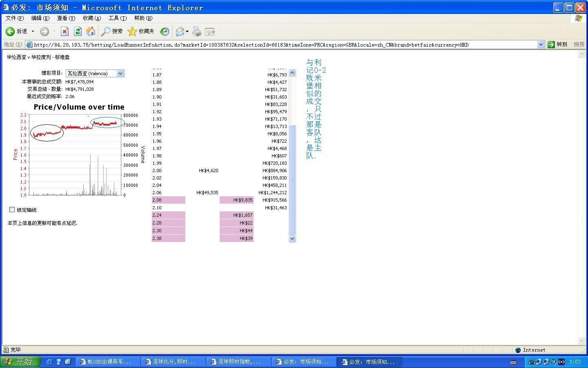588x368 pixels.
Task: Click the Print icon in toolbar
Action: tap(197, 31)
